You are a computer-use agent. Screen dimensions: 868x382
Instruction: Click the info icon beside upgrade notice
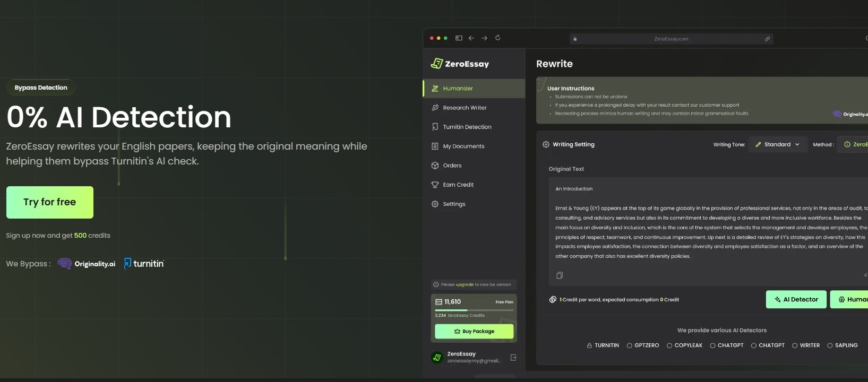point(436,284)
